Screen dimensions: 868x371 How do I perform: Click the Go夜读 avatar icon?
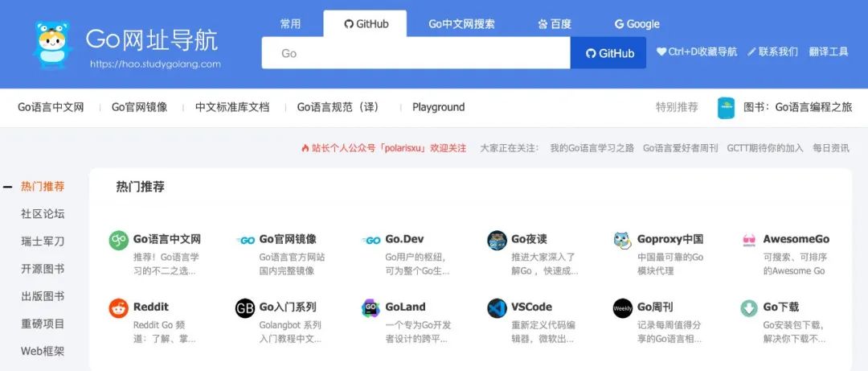[x=497, y=240]
